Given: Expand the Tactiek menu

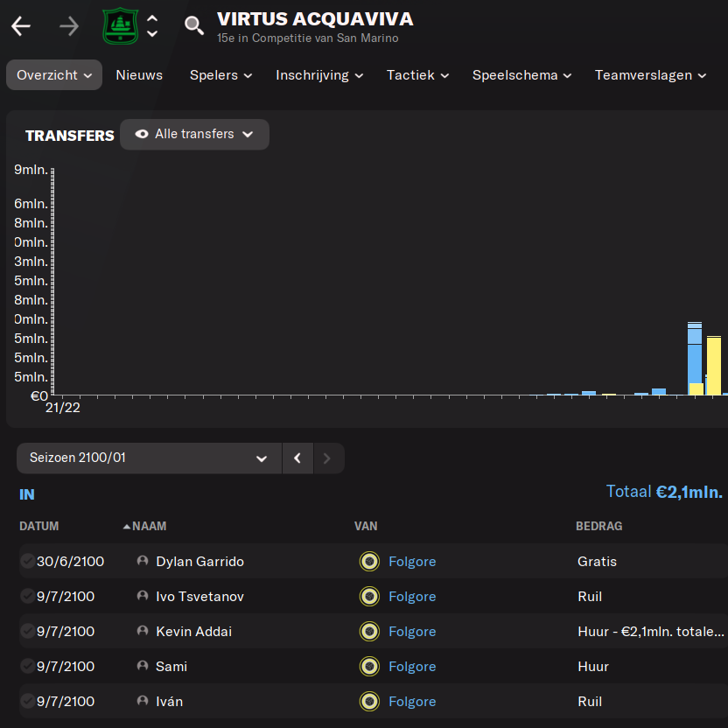Looking at the screenshot, I should [417, 74].
